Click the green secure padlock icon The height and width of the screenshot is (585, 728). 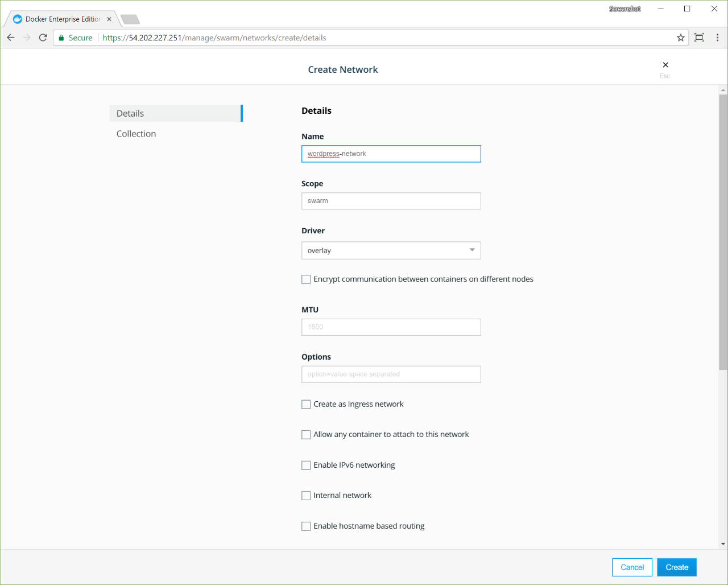click(61, 38)
